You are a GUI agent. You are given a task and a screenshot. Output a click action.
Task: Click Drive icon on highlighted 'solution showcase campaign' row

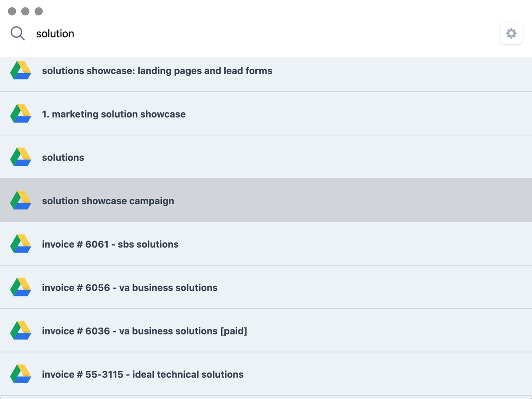pyautogui.click(x=21, y=201)
